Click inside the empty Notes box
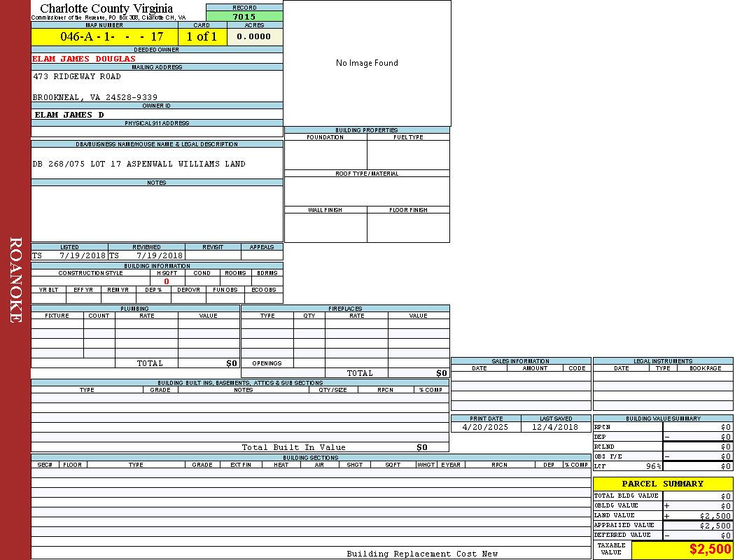The width and height of the screenshot is (735, 560). pos(157,213)
